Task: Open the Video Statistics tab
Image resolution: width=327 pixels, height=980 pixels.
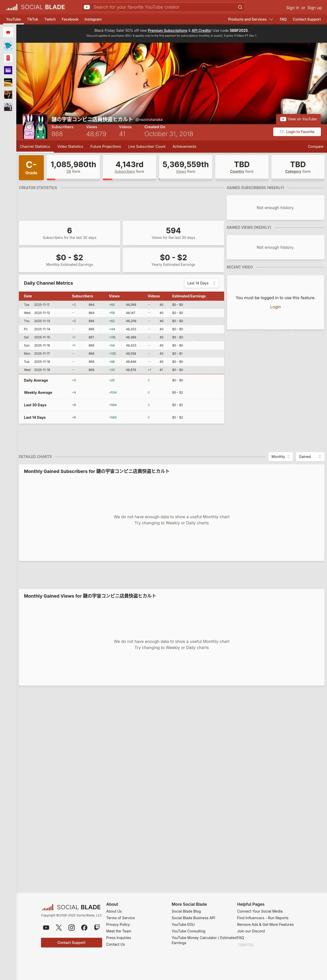Action: pos(70,147)
